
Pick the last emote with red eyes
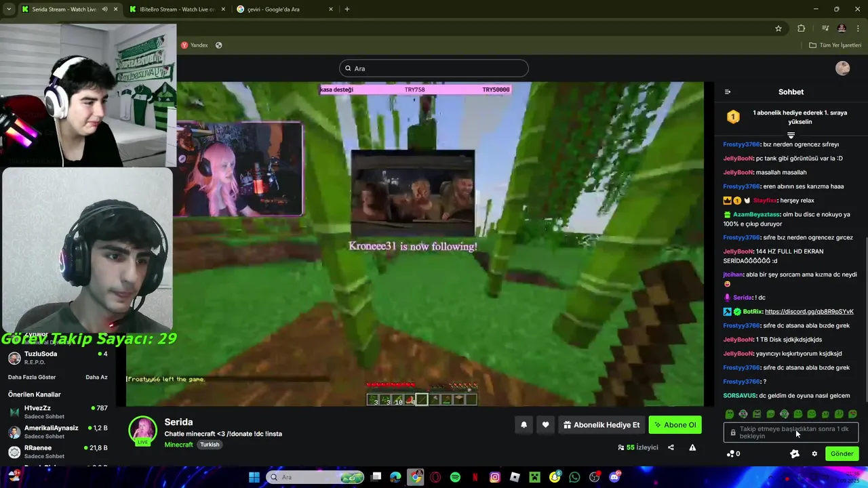click(x=852, y=413)
